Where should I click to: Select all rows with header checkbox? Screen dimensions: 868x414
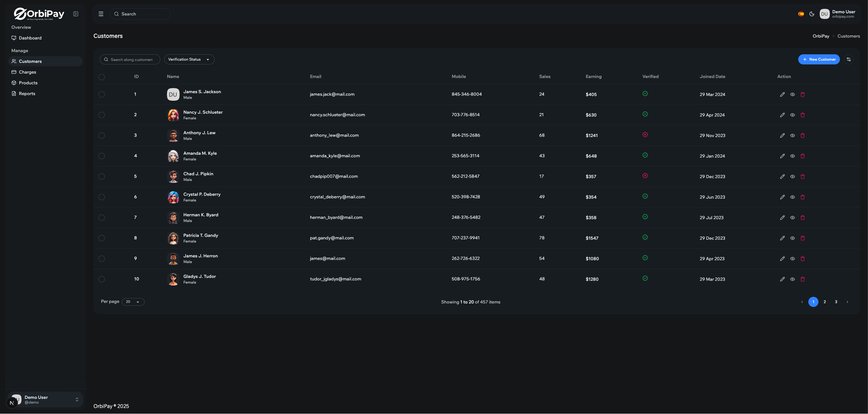[x=101, y=77]
